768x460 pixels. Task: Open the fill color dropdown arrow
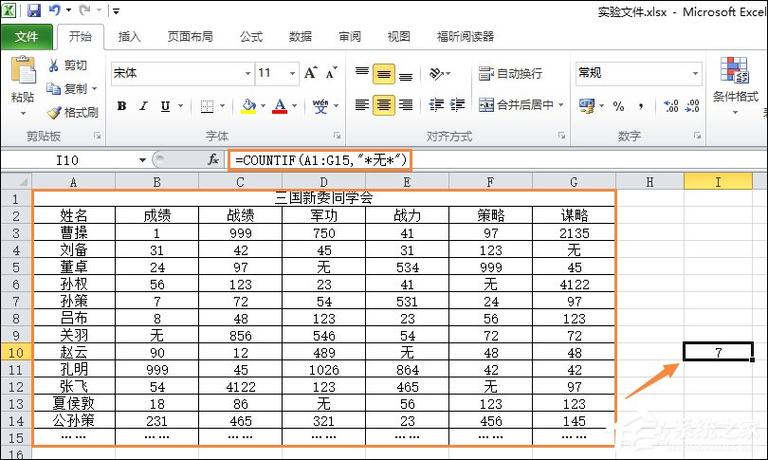click(263, 106)
